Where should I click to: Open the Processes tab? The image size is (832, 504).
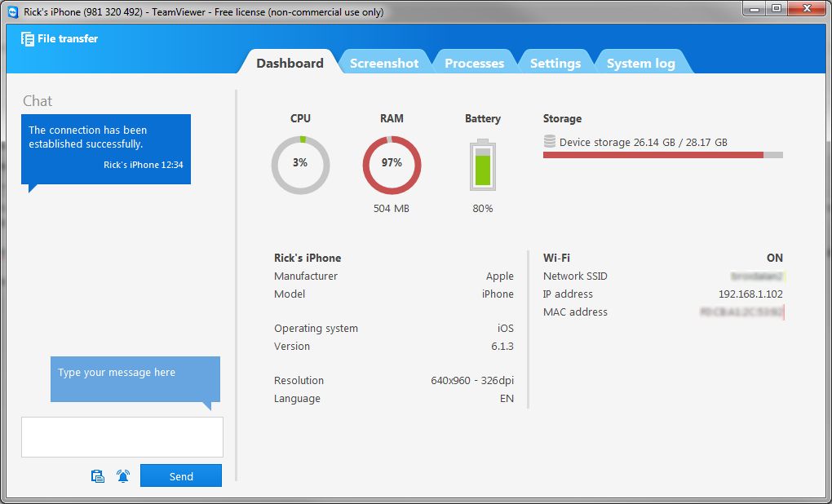pos(475,63)
